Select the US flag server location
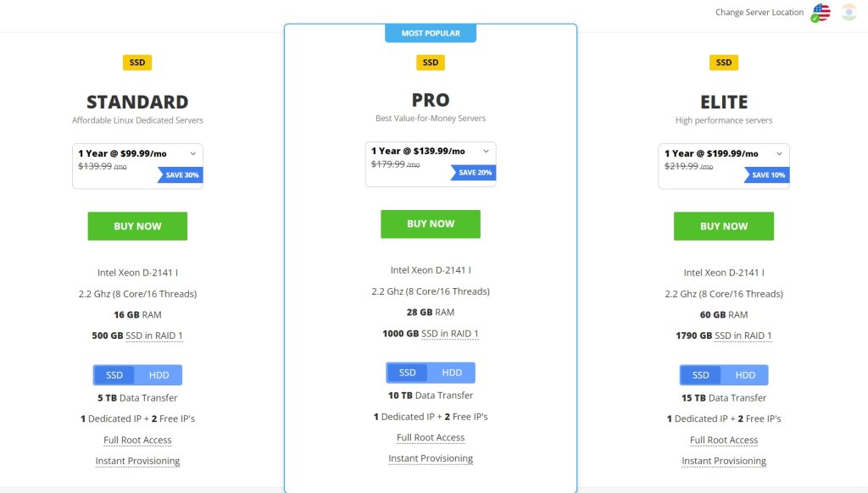 pyautogui.click(x=821, y=13)
